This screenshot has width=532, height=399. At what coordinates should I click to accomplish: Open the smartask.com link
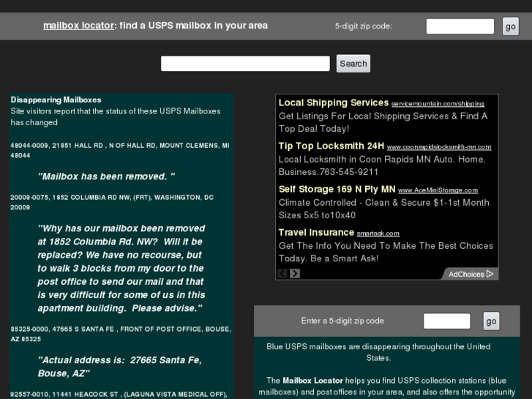coord(378,234)
